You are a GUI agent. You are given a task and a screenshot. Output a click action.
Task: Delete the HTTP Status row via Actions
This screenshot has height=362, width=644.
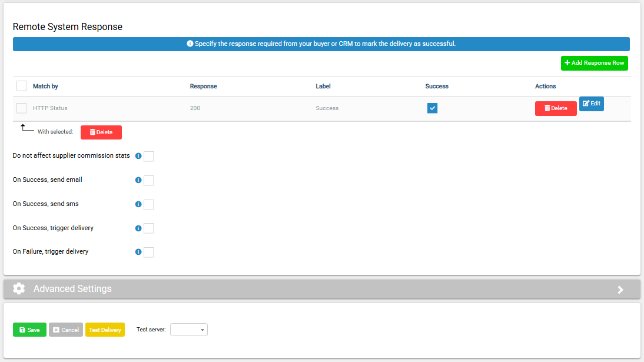[x=556, y=108]
